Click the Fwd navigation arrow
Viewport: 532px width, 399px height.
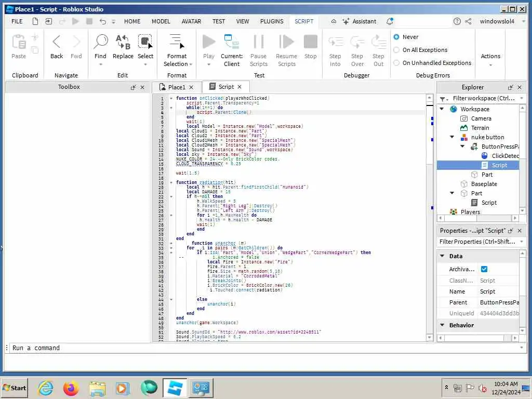(x=76, y=46)
